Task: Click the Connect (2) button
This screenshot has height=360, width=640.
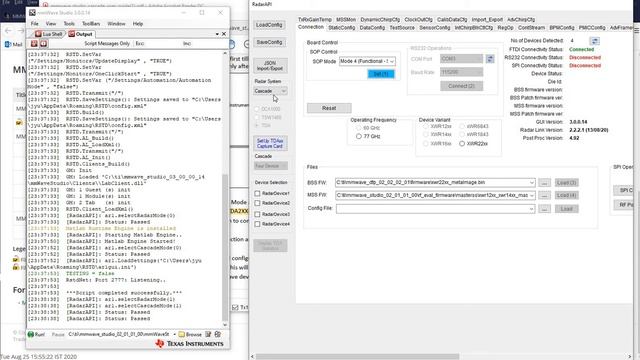Action: click(461, 86)
